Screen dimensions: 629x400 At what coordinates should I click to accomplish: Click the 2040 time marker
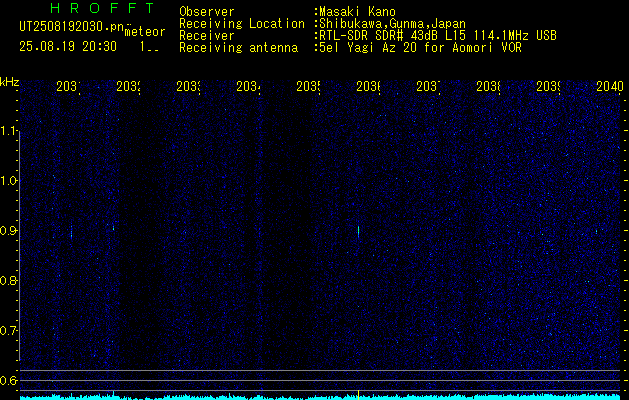(x=610, y=86)
